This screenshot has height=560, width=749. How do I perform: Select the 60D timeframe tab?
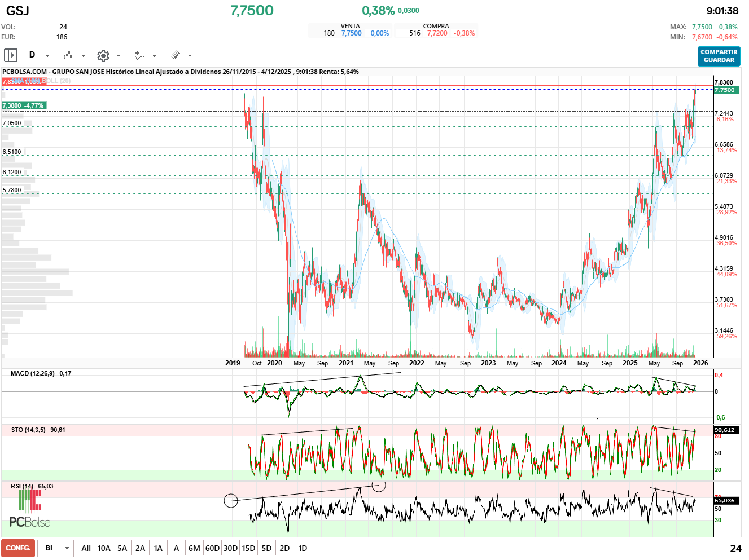[211, 548]
